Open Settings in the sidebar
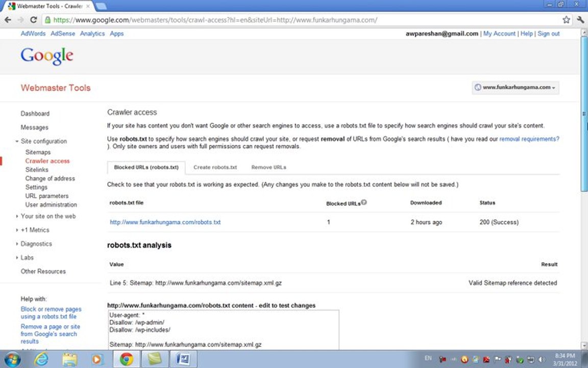This screenshot has height=368, width=588. tap(36, 187)
